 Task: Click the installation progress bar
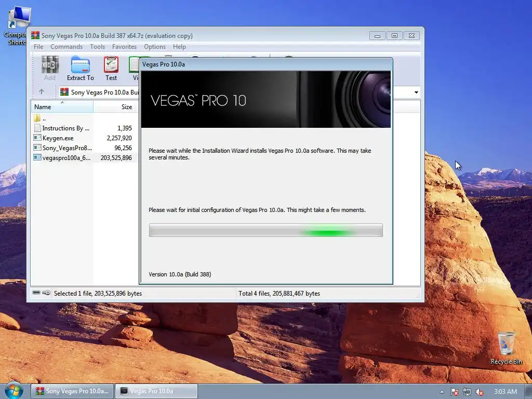(265, 230)
